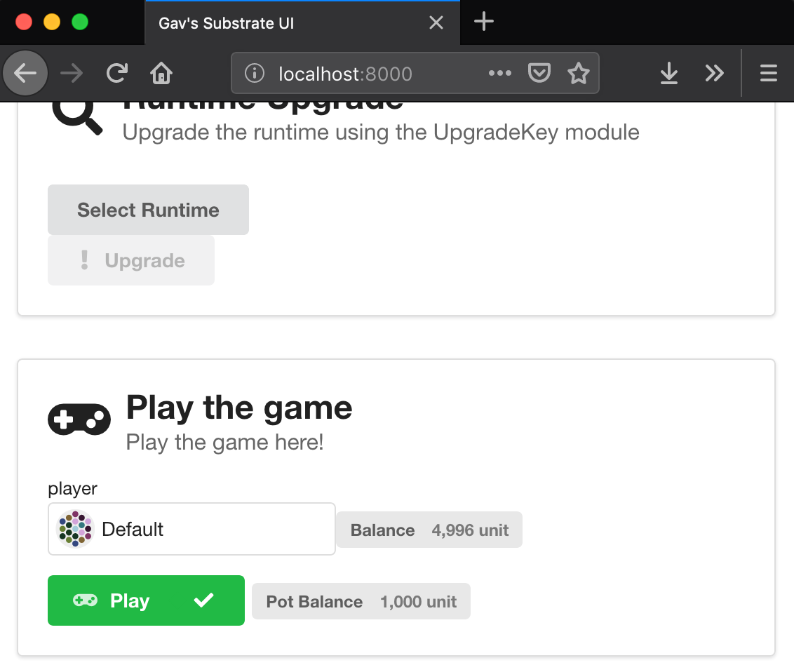This screenshot has width=794, height=672.
Task: Go back with the browser back arrow
Action: [25, 74]
